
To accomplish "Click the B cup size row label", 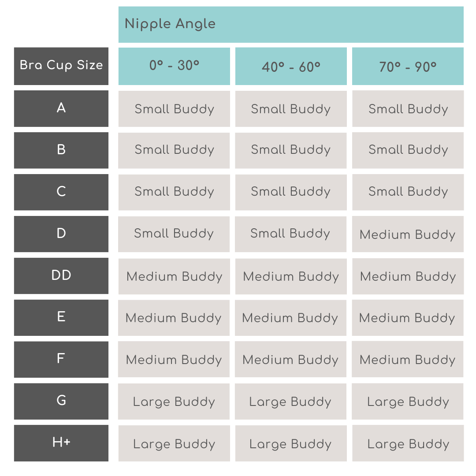I will tap(61, 150).
